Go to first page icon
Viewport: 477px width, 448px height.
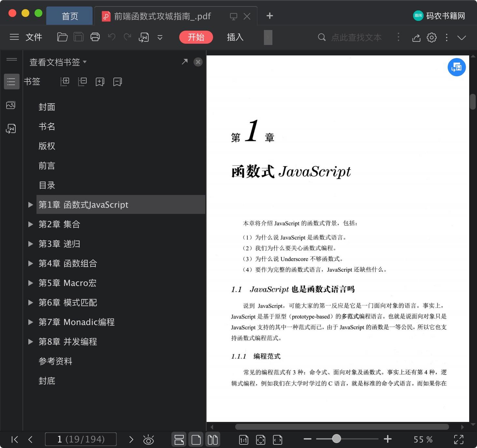(x=14, y=440)
